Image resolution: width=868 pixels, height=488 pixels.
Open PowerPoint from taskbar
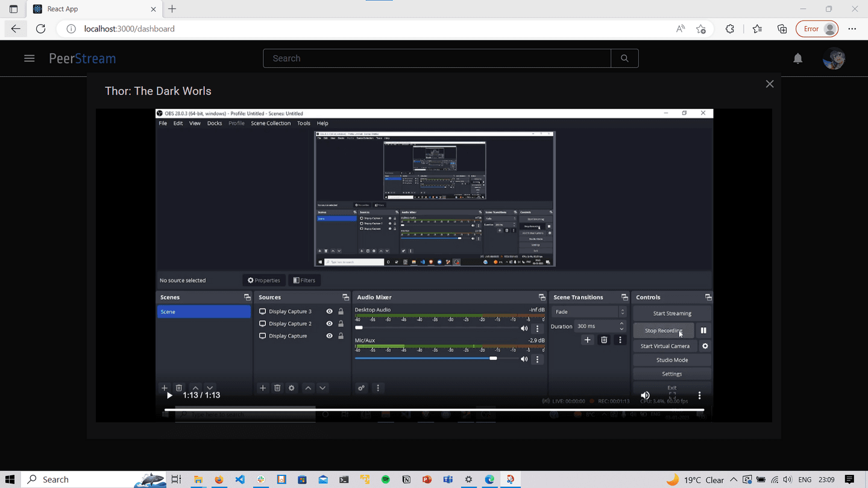(427, 480)
